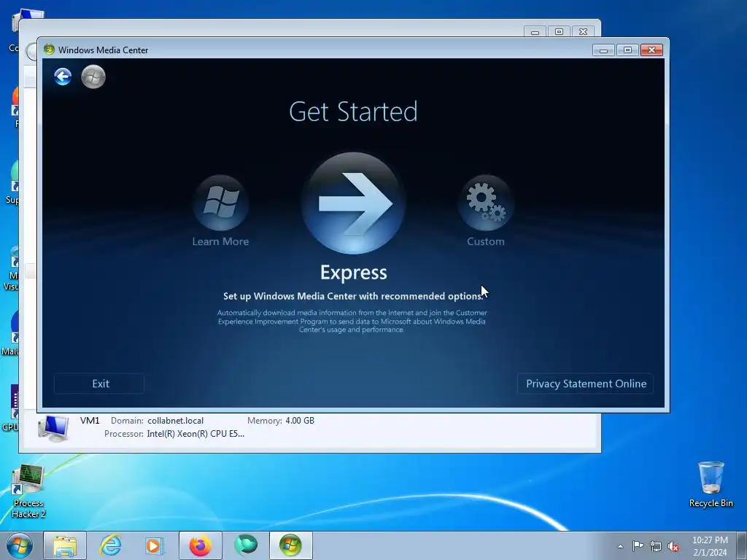
Task: Choose the Learn More Windows logo
Action: [x=220, y=202]
